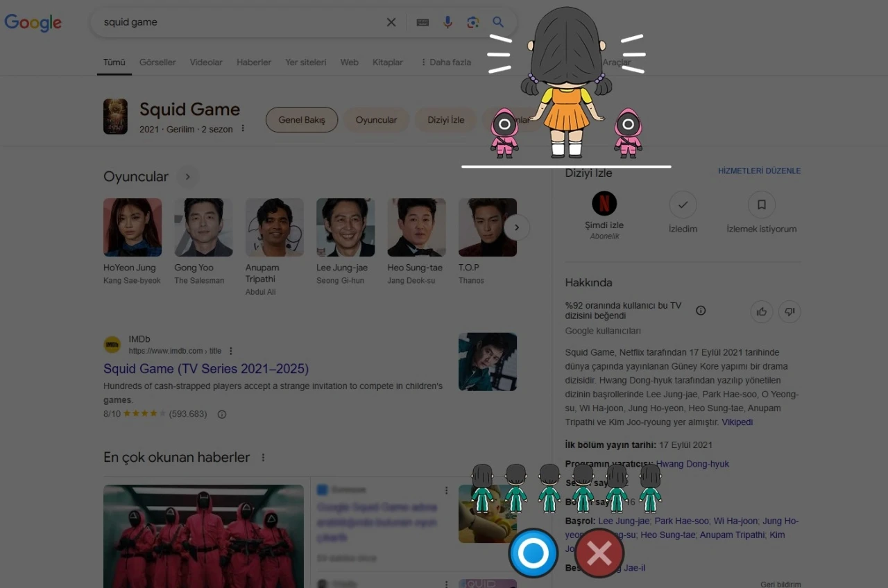Bookmark show as İzlemek istiyorum
This screenshot has height=588, width=888.
761,205
